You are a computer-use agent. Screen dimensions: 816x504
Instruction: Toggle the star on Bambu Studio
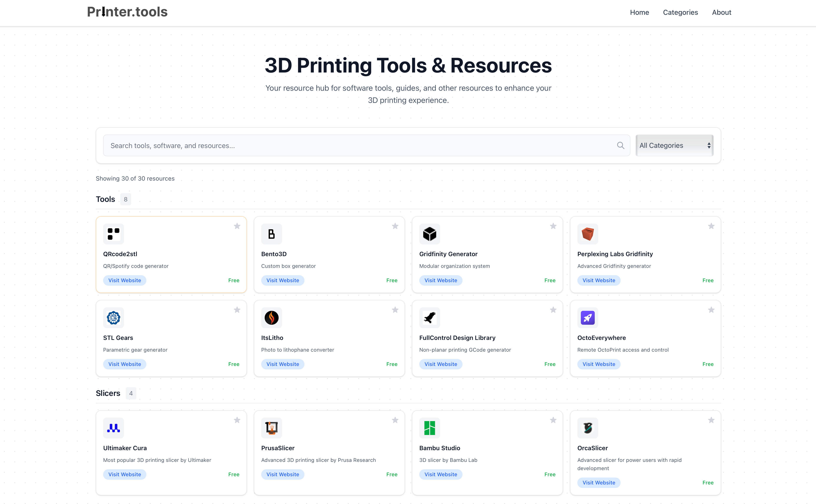point(553,420)
